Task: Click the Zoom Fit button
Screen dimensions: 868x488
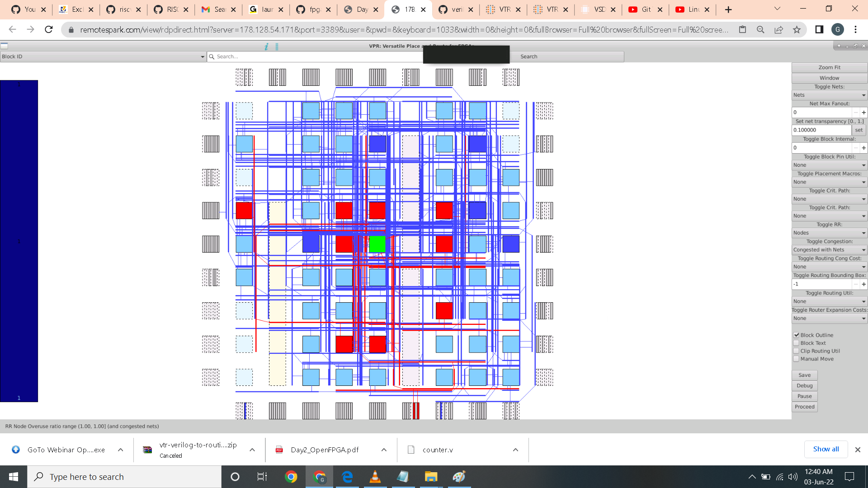Action: pyautogui.click(x=829, y=67)
